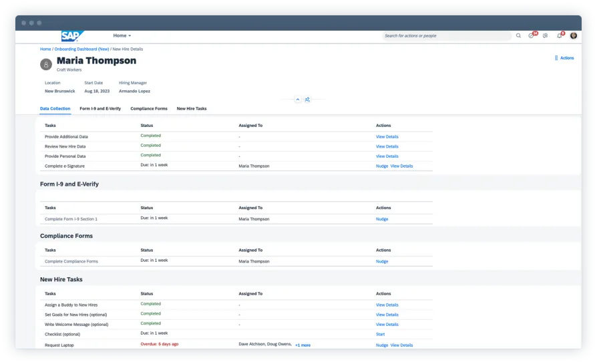Select the New Hire Tasks tab

pyautogui.click(x=192, y=108)
